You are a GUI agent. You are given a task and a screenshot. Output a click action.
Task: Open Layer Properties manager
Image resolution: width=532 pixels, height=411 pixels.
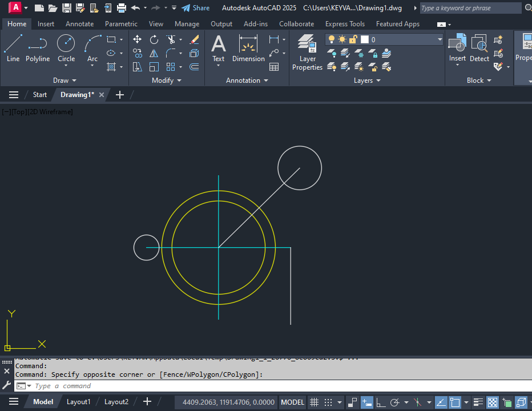point(307,52)
